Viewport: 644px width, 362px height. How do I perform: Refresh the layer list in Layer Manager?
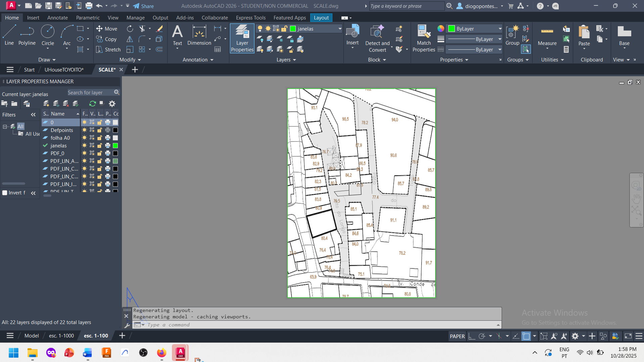coord(92,103)
